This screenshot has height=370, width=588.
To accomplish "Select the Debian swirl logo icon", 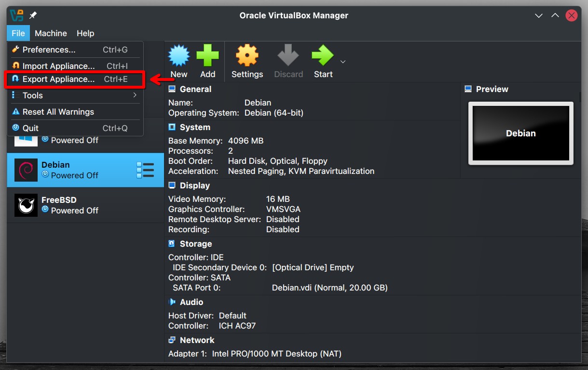I will (26, 170).
